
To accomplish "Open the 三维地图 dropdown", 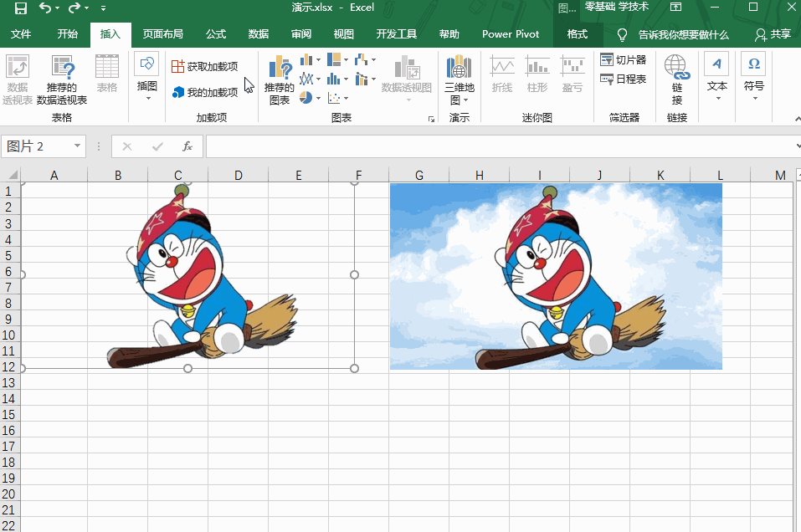I will coord(460,80).
